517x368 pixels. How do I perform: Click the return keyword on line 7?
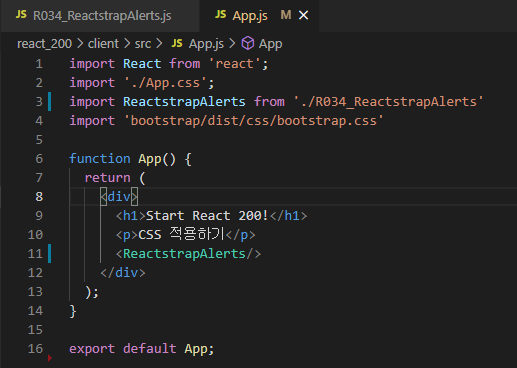[x=107, y=178]
